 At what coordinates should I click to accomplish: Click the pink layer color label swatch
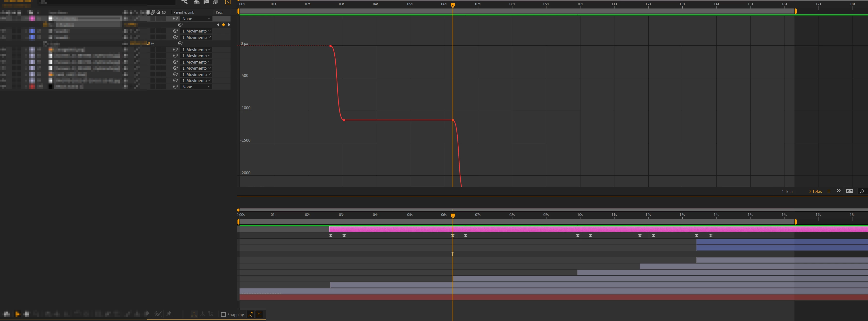pos(32,19)
